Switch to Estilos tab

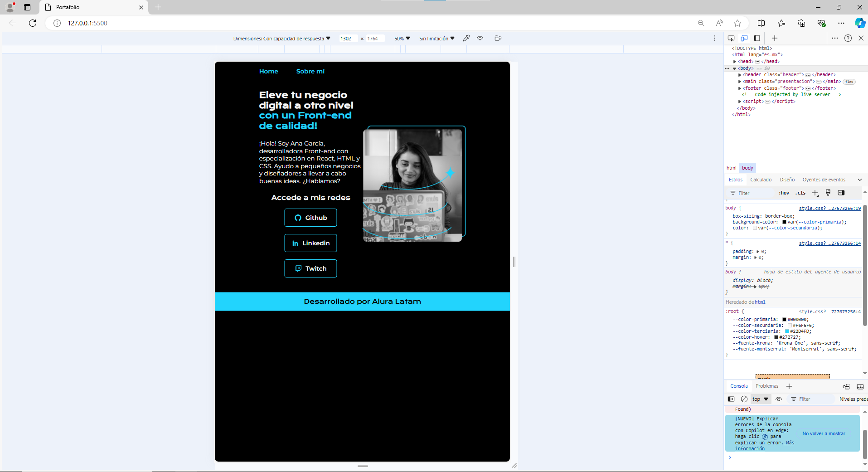click(x=736, y=180)
